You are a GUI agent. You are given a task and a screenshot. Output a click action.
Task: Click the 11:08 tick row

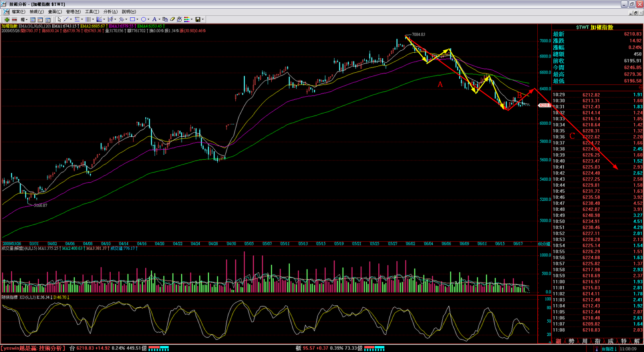click(597, 330)
